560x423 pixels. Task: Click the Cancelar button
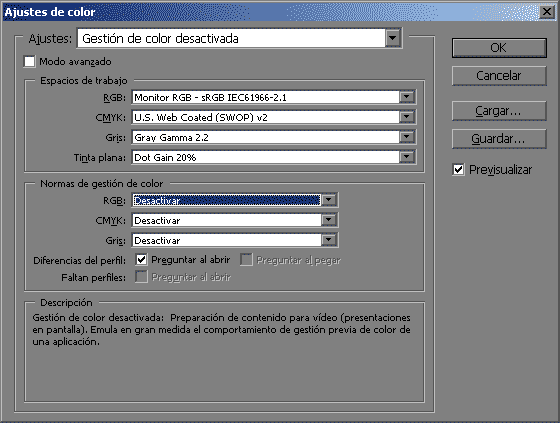499,76
